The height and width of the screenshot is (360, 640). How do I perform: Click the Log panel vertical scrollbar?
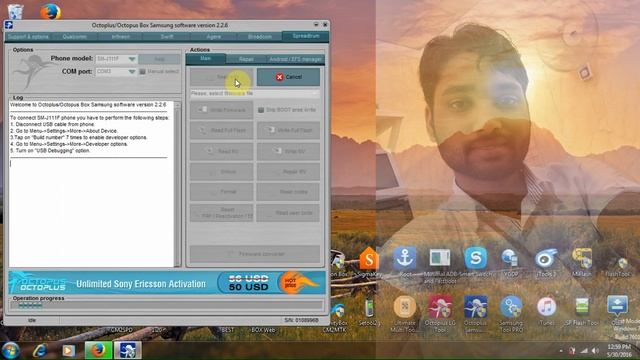coord(177,184)
